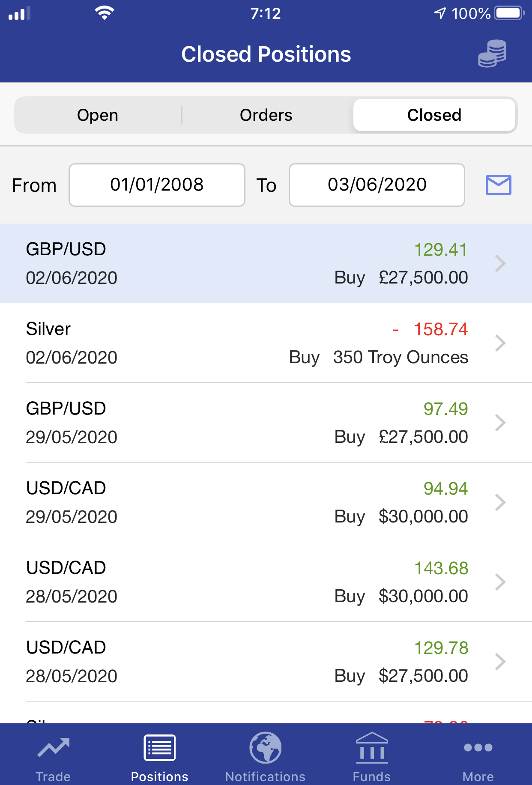Edit the From date 01/01/2008
The height and width of the screenshot is (785, 532).
coord(157,185)
